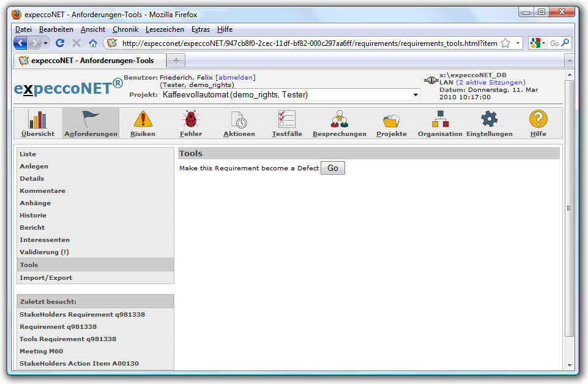Click the Hilfe question mark icon
The width and height of the screenshot is (588, 384).
coord(538,119)
